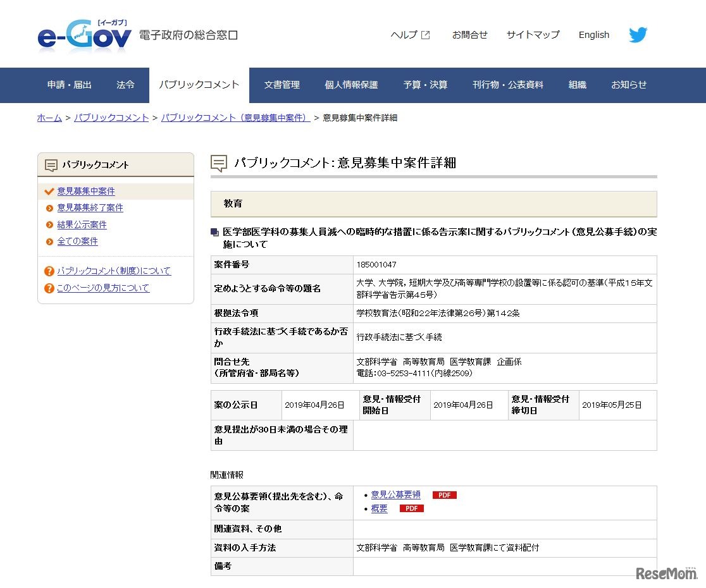Switch site language to English
This screenshot has width=706, height=588.
[593, 35]
